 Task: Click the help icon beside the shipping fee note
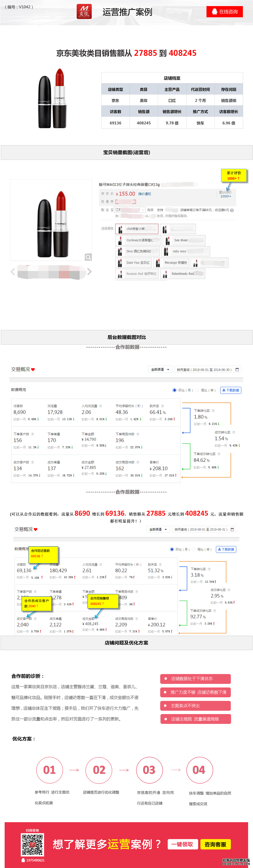click(232, 210)
